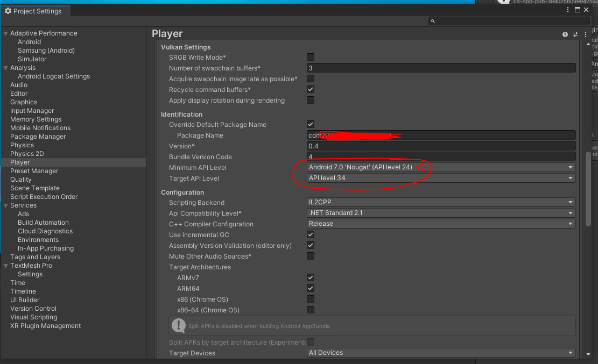Open Project Settings window options menu
Viewport: 598px width, 364px height.
(x=569, y=10)
